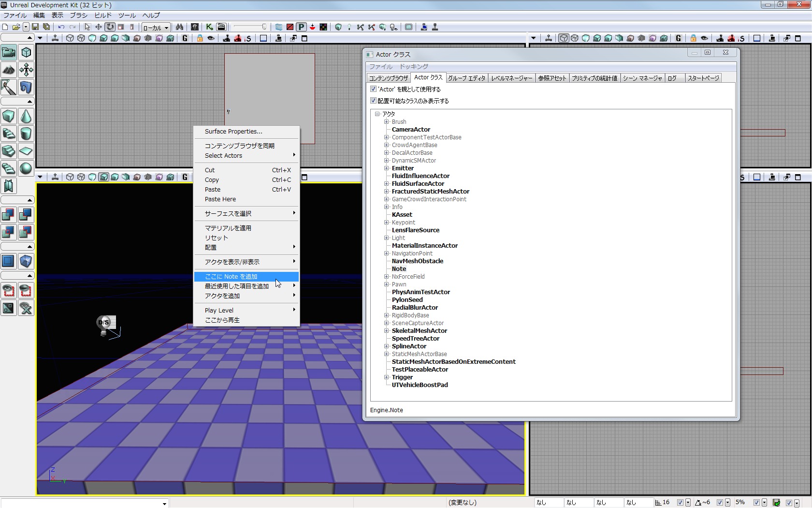Select the terrain editing mode icon

coord(9,70)
